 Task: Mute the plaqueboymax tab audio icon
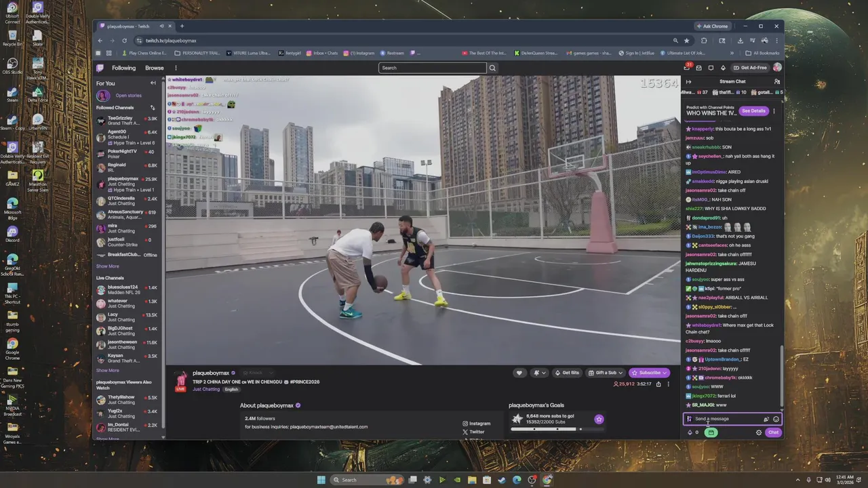161,26
